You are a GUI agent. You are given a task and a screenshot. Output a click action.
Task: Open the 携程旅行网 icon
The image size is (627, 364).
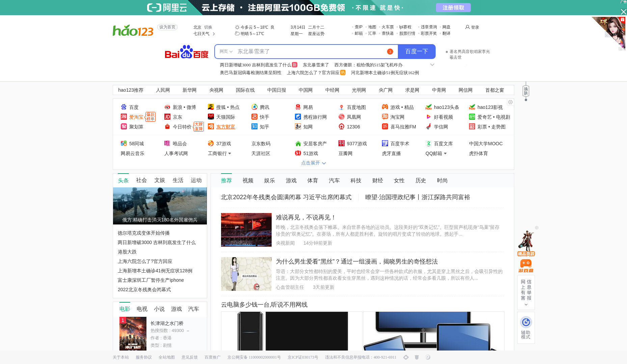[298, 117]
